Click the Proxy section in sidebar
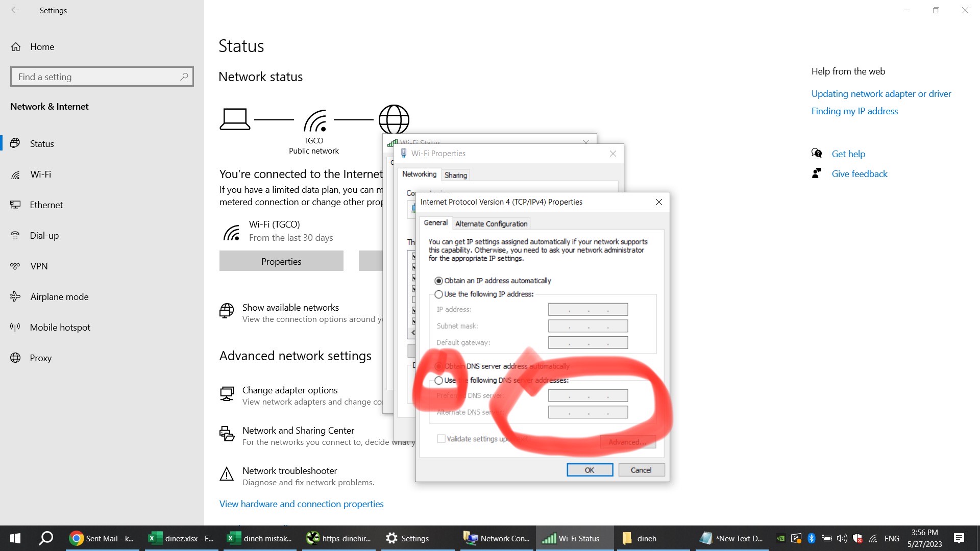980x551 pixels. point(40,357)
